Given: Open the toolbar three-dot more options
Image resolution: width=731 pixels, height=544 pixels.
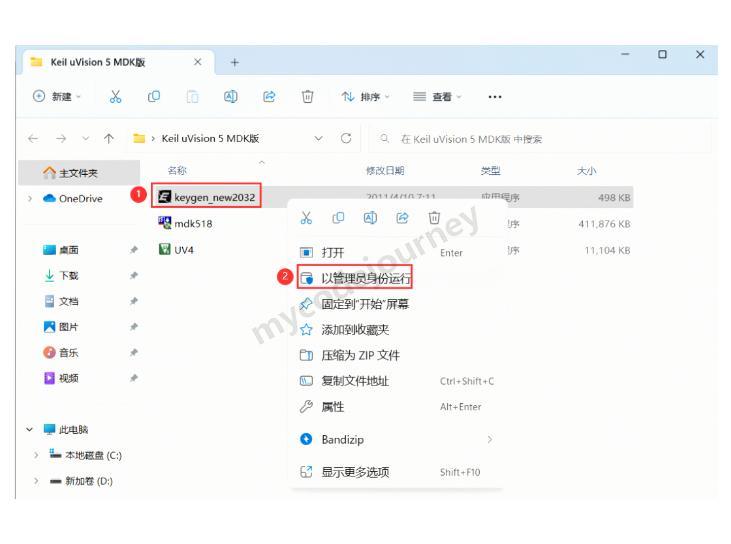Looking at the screenshot, I should coord(495,97).
